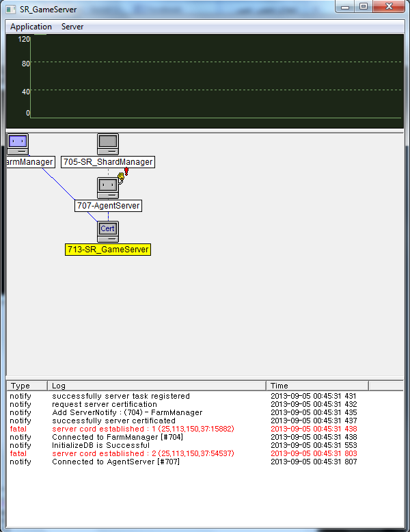Screen dimensions: 410x532
Task: Close the SR_GameServer window
Action: [389, 6]
